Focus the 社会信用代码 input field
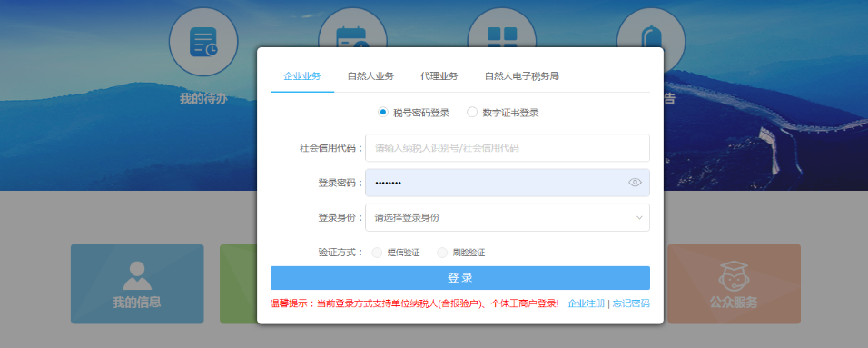868x348 pixels. [507, 148]
